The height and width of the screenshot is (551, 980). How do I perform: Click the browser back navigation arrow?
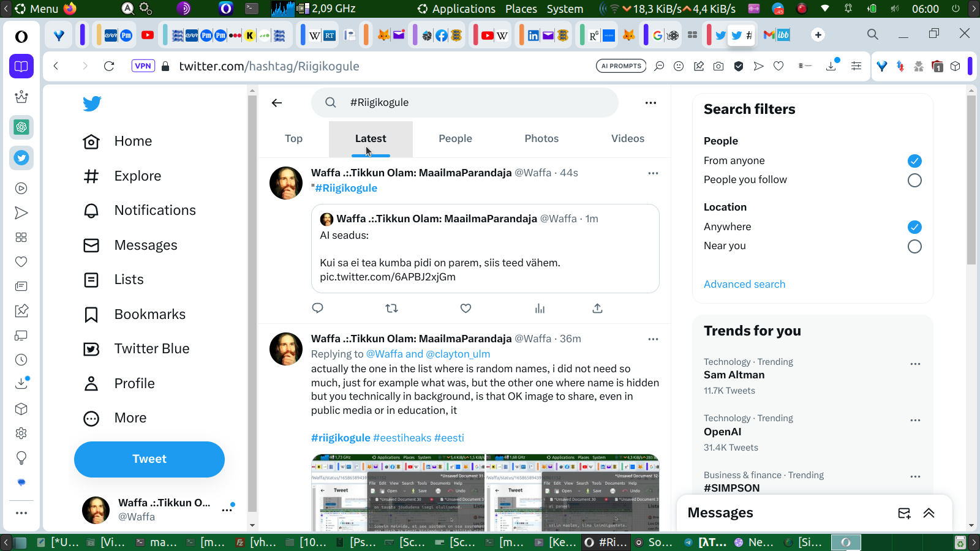(56, 66)
